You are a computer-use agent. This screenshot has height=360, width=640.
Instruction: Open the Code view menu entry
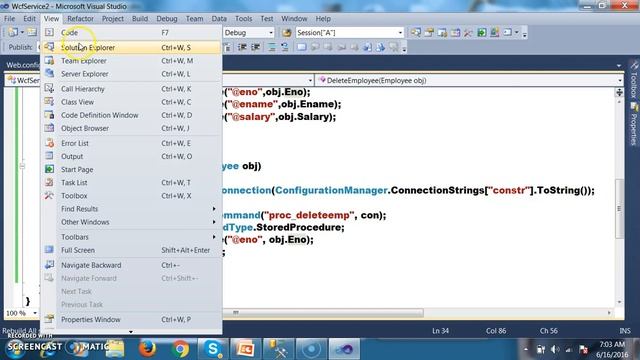click(x=131, y=33)
